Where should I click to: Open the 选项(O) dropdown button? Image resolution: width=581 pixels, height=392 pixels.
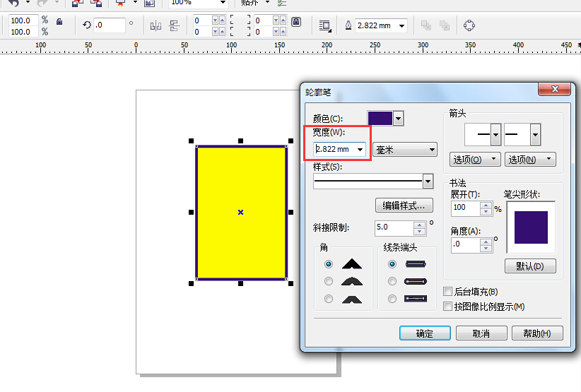[475, 159]
